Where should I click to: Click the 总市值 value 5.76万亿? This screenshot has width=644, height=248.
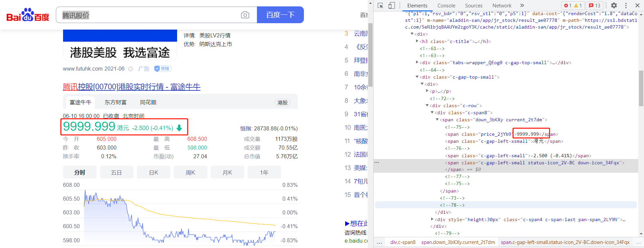coord(287,157)
